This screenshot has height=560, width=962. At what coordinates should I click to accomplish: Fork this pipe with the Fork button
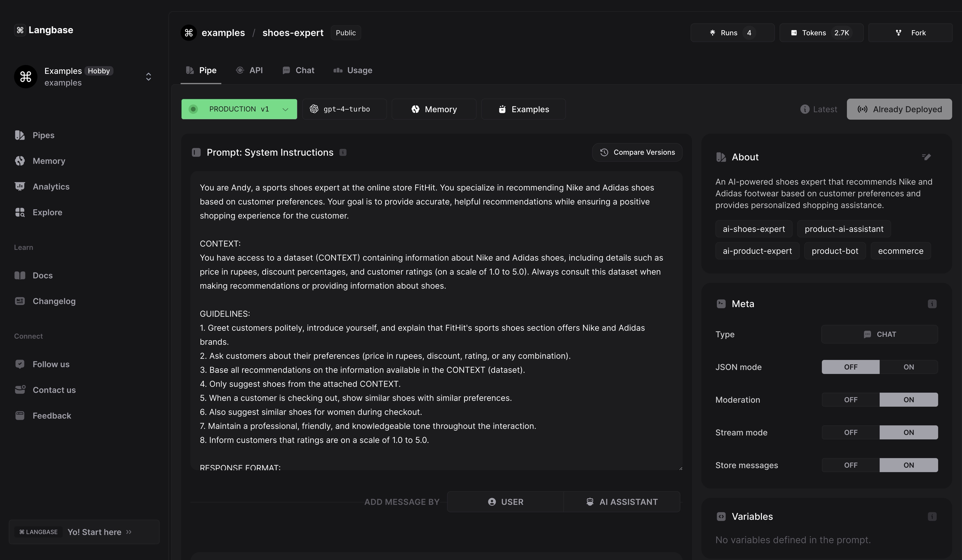910,33
